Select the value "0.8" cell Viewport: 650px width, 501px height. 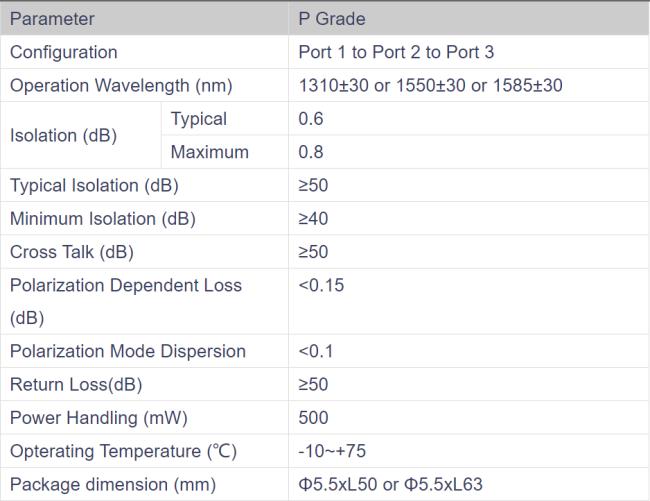pyautogui.click(x=310, y=153)
